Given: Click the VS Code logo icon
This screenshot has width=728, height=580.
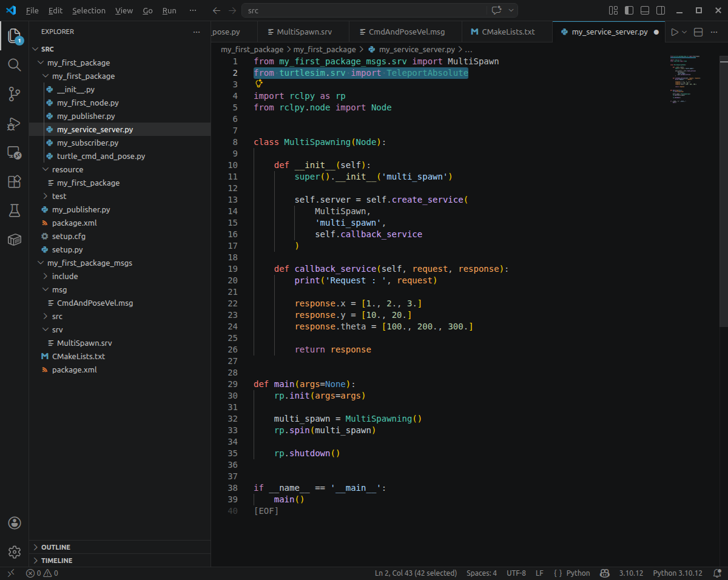Looking at the screenshot, I should click(11, 10).
